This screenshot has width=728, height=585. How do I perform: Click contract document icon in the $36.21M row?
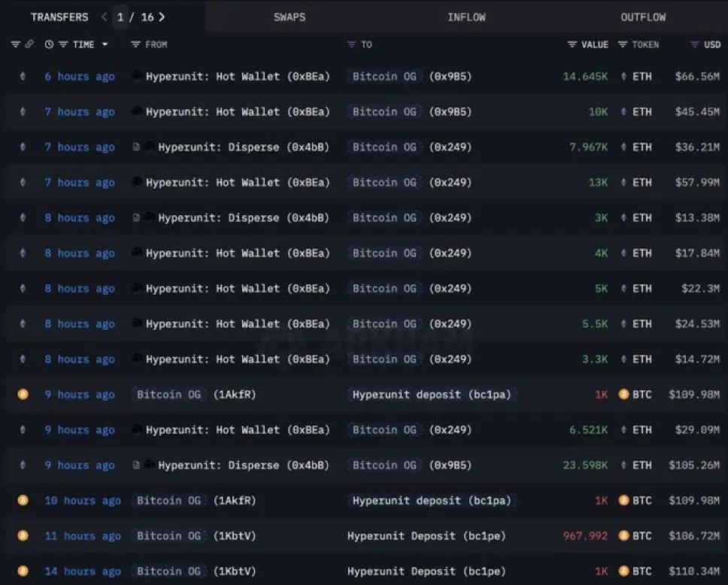tap(136, 147)
